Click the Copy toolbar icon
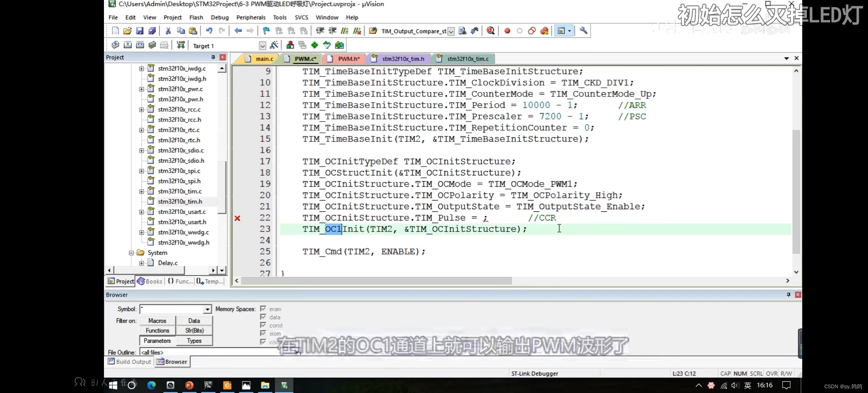The height and width of the screenshot is (393, 868). click(x=181, y=31)
